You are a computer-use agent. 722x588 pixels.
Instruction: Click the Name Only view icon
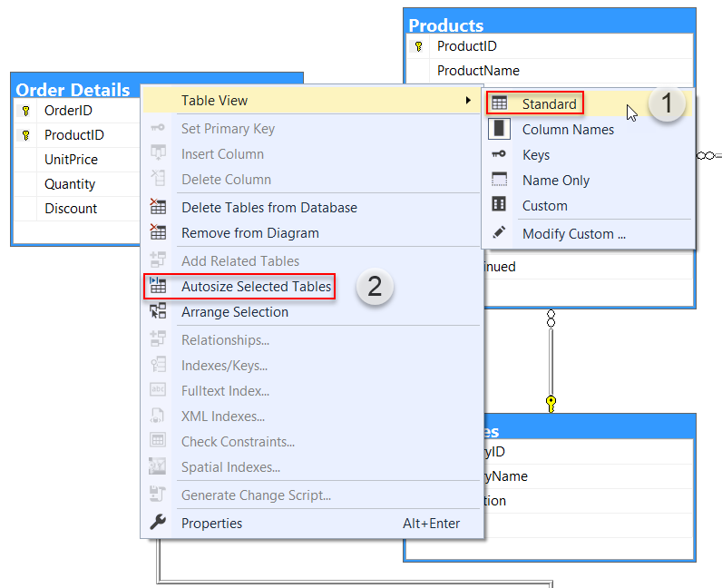[x=499, y=180]
